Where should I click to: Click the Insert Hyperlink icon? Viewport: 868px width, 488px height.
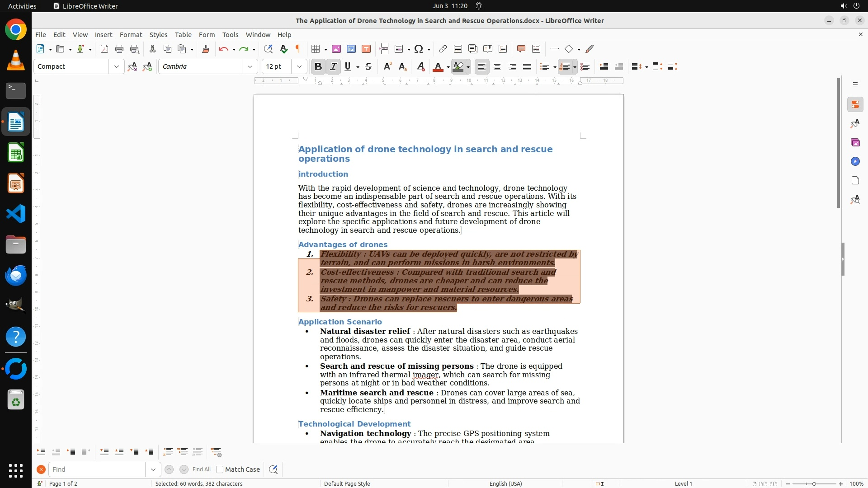pos(443,49)
